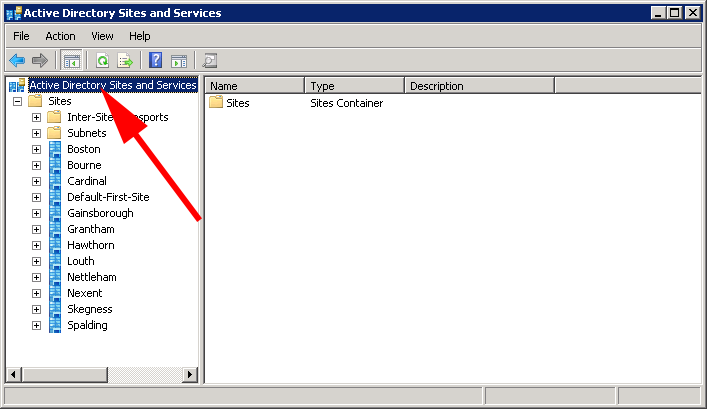Open the File menu
Image resolution: width=707 pixels, height=409 pixels.
coord(21,36)
